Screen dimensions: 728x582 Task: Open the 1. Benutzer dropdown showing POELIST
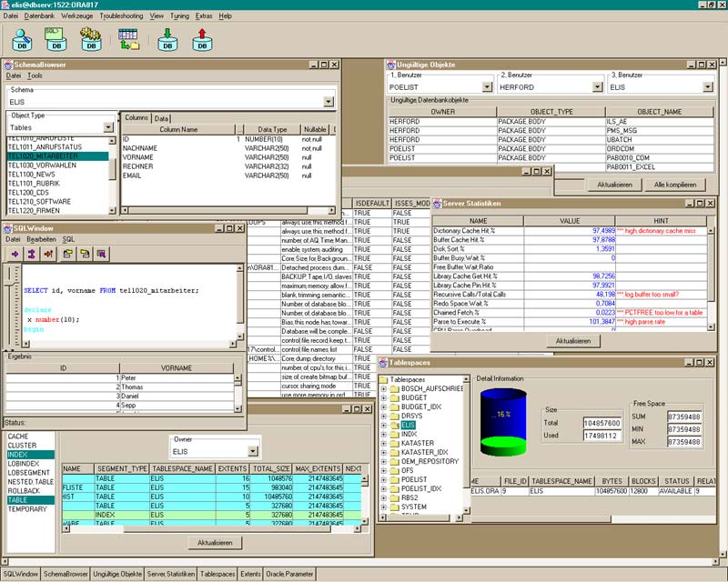pyautogui.click(x=487, y=86)
